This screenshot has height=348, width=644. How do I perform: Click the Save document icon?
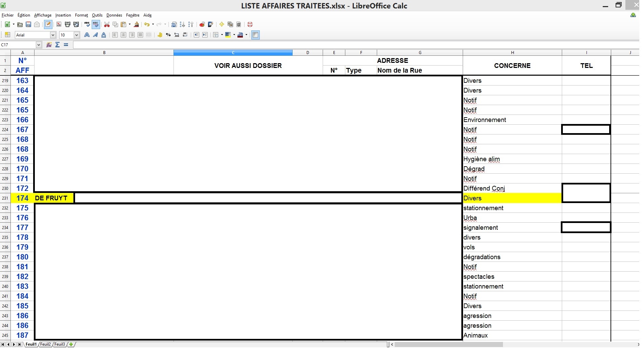[x=28, y=25]
